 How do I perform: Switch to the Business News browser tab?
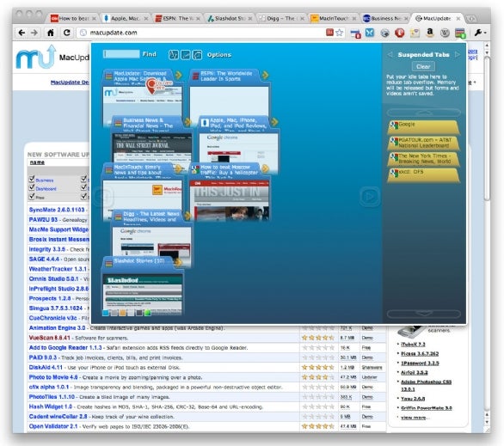pos(384,19)
